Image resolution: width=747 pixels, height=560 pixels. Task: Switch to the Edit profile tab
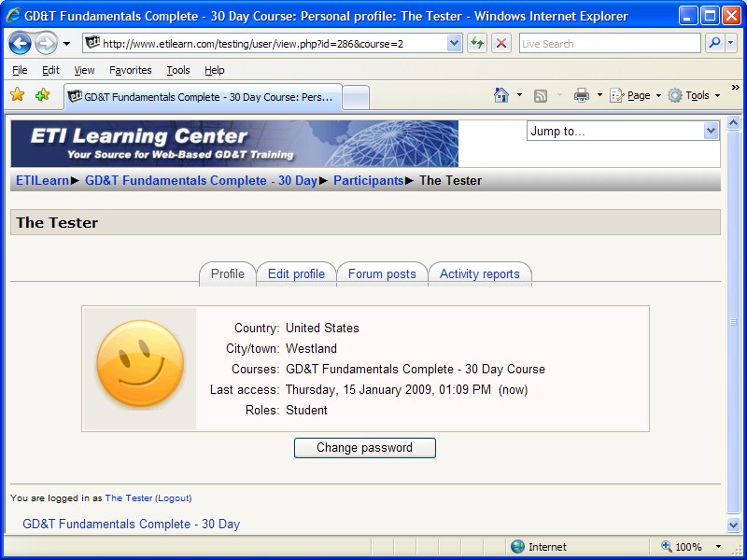pos(296,274)
